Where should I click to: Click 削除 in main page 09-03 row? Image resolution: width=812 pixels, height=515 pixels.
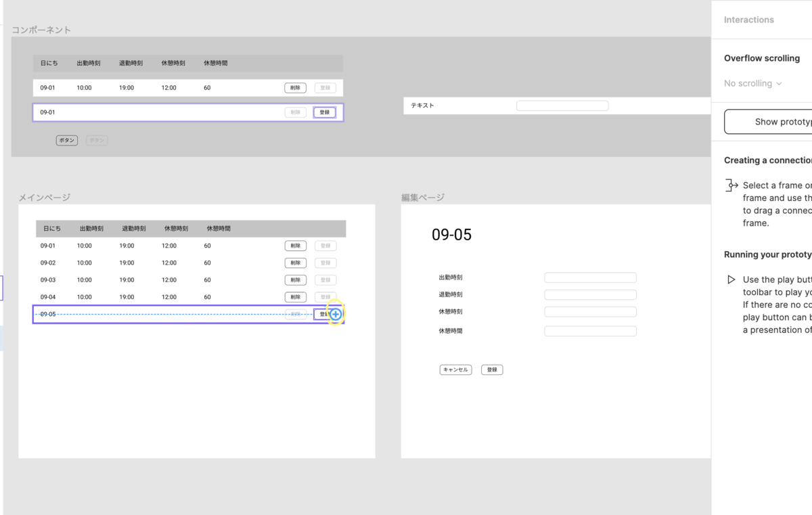[x=295, y=280]
